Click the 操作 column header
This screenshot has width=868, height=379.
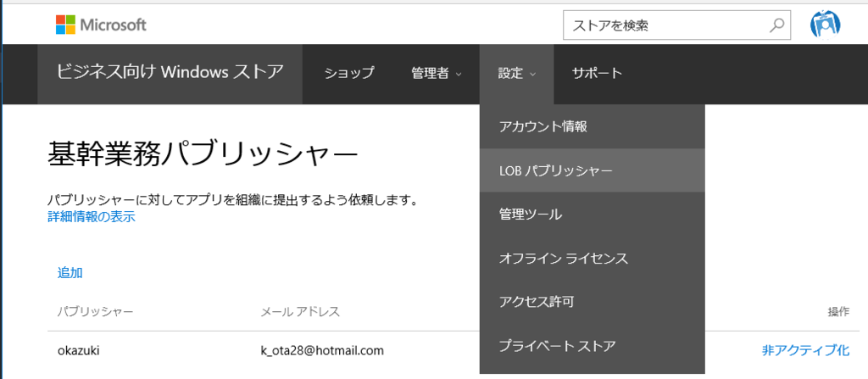(838, 312)
